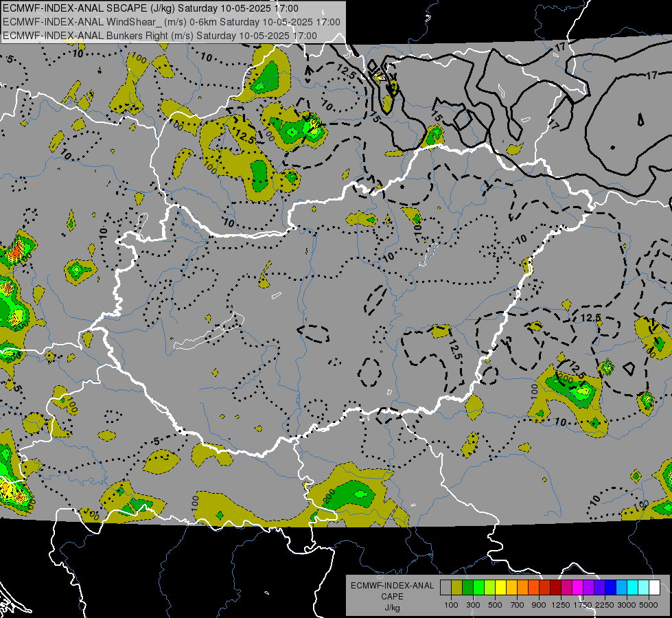Click the 500 tick label under the legend bar
This screenshot has width=672, height=618.
(x=495, y=605)
